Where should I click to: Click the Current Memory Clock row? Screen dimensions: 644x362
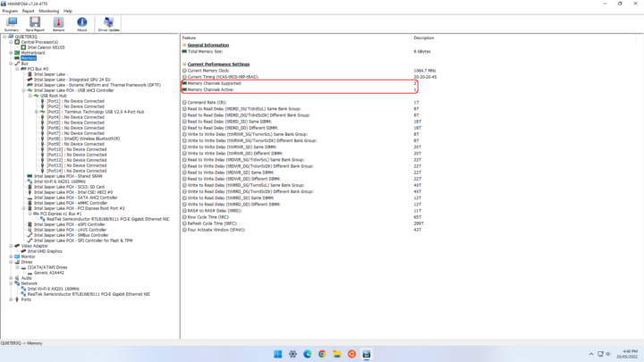point(309,71)
